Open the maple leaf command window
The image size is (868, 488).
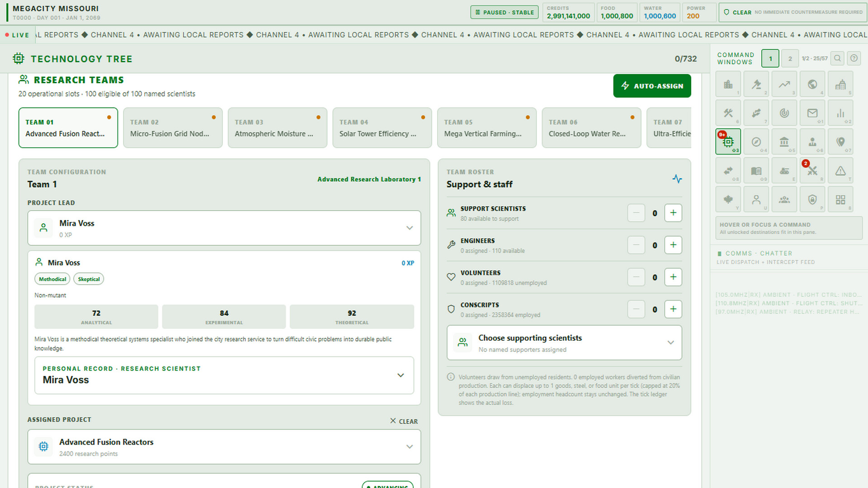pyautogui.click(x=728, y=199)
